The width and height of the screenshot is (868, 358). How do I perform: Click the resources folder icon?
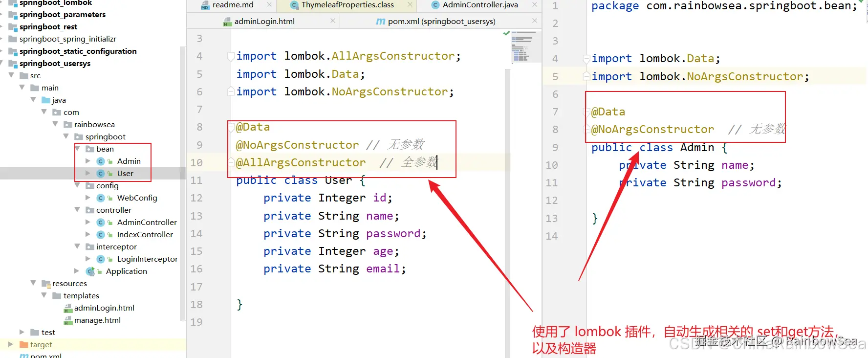(46, 284)
